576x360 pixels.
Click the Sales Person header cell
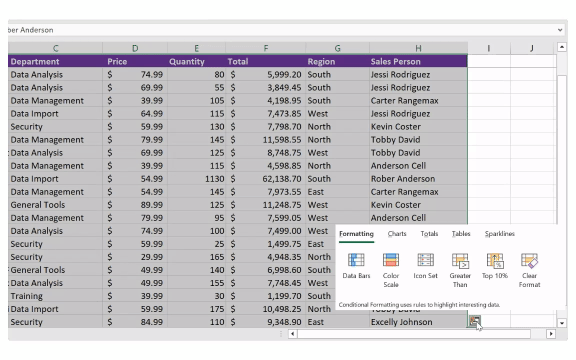tap(418, 61)
